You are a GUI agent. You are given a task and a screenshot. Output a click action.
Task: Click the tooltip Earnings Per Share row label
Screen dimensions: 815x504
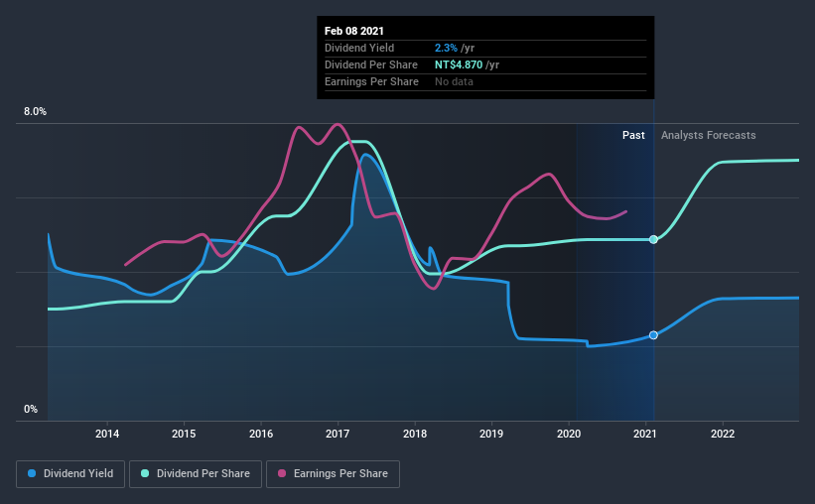[x=371, y=81]
